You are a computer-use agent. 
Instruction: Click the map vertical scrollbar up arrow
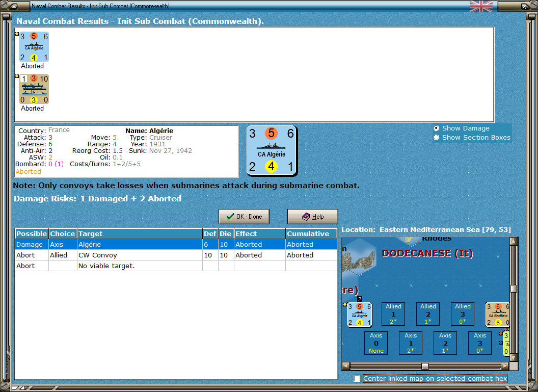tap(514, 241)
